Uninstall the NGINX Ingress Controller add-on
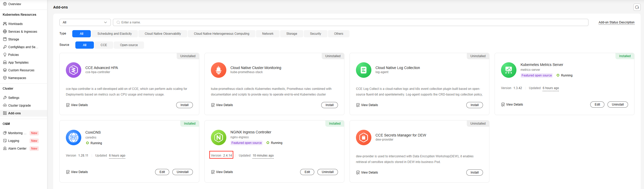The width and height of the screenshot is (644, 189). [328, 172]
